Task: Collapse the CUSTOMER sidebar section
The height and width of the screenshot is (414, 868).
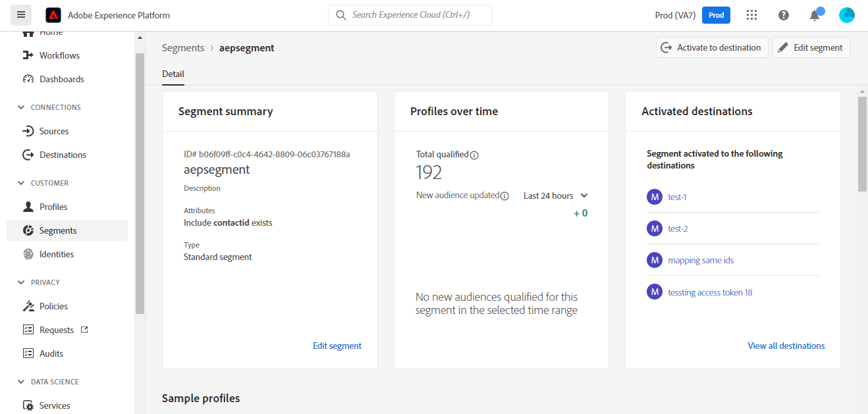Action: [21, 183]
